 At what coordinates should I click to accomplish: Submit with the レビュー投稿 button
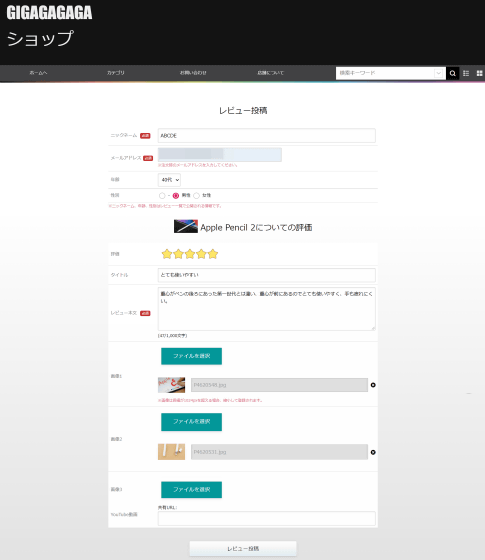click(x=243, y=549)
